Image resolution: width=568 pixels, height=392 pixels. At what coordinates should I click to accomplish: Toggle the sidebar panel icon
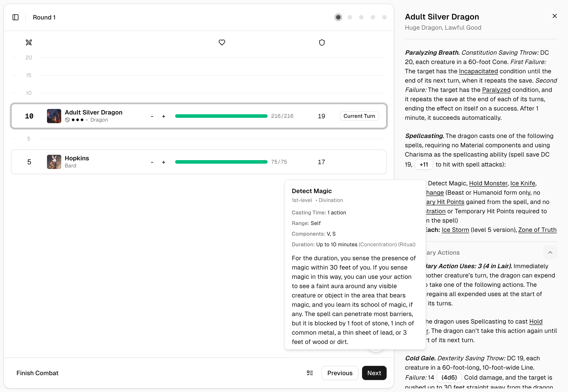pos(16,17)
